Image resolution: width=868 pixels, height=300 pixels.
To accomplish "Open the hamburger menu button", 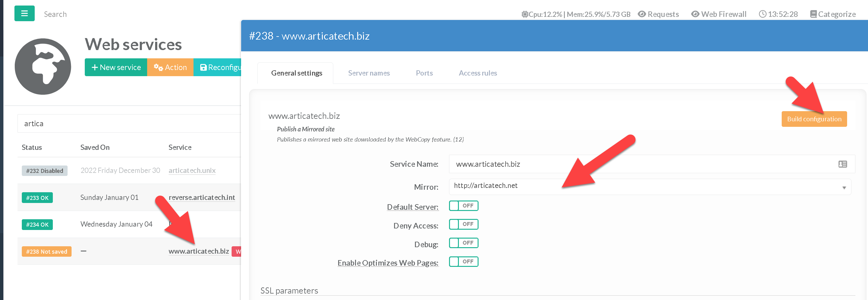I will click(24, 14).
